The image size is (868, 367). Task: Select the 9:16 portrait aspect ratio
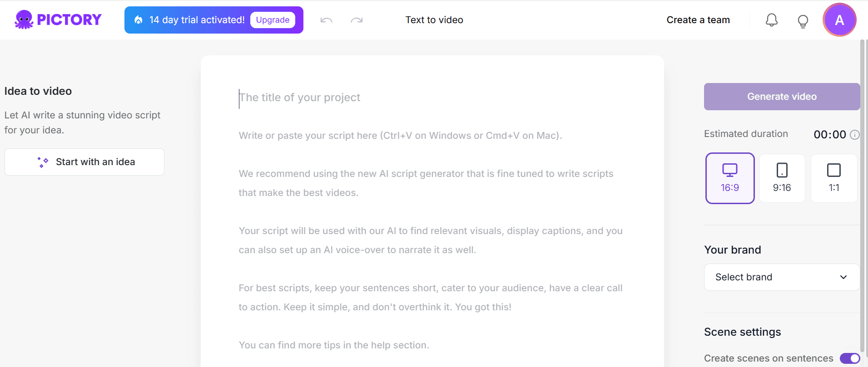pyautogui.click(x=782, y=178)
